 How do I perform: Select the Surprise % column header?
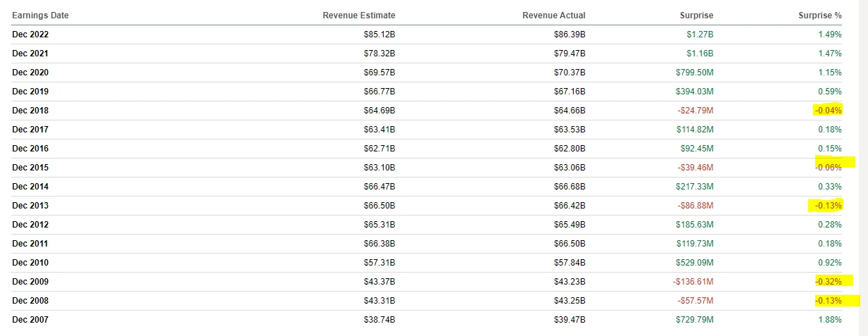coord(822,15)
